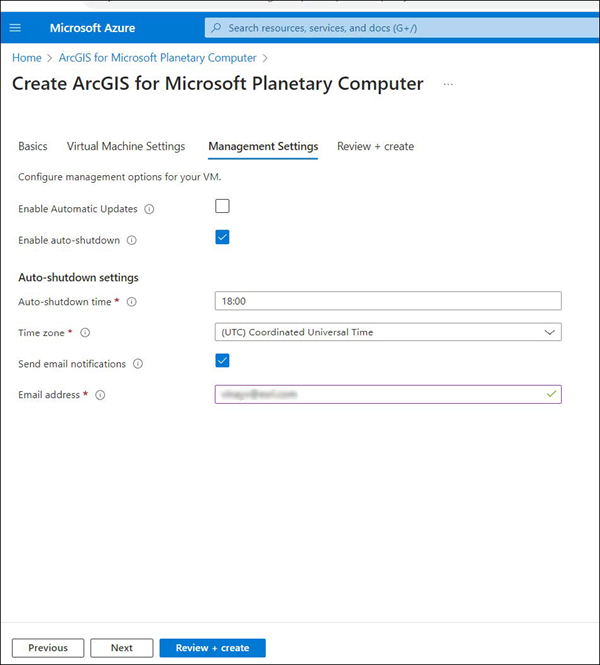600x665 pixels.
Task: Click the Previous button
Action: tap(48, 648)
